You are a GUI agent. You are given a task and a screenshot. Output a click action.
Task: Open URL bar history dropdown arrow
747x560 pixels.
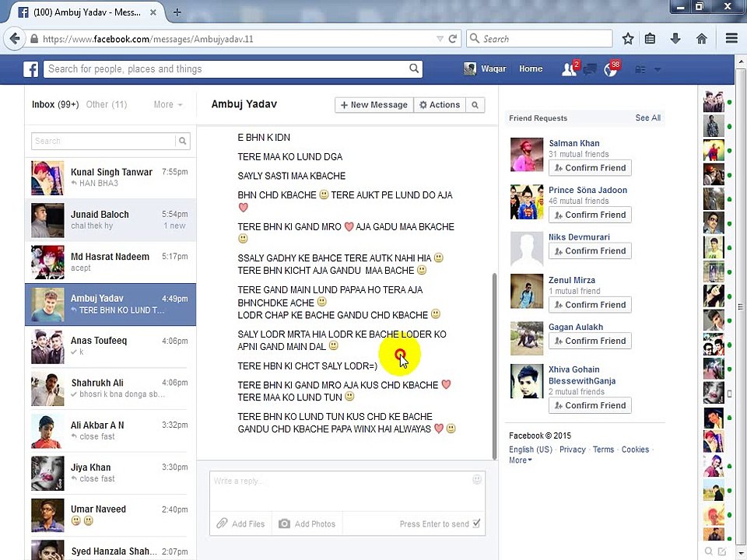[440, 39]
